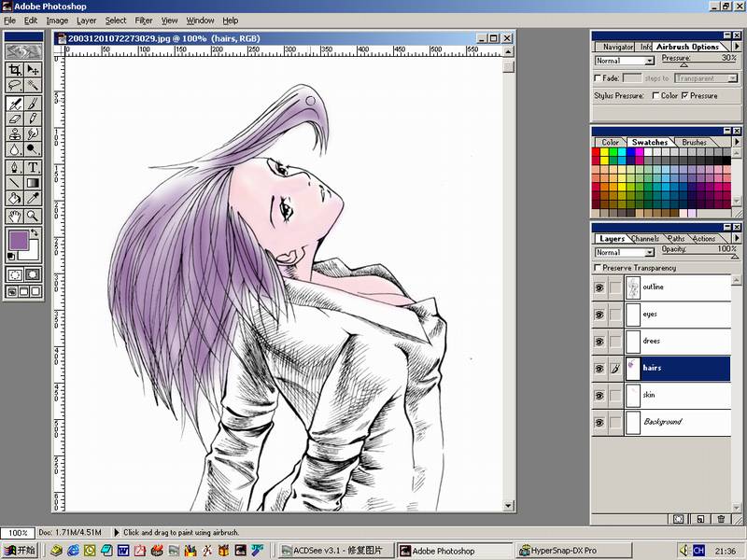
Task: Click the purple foreground color box
Action: coord(19,241)
